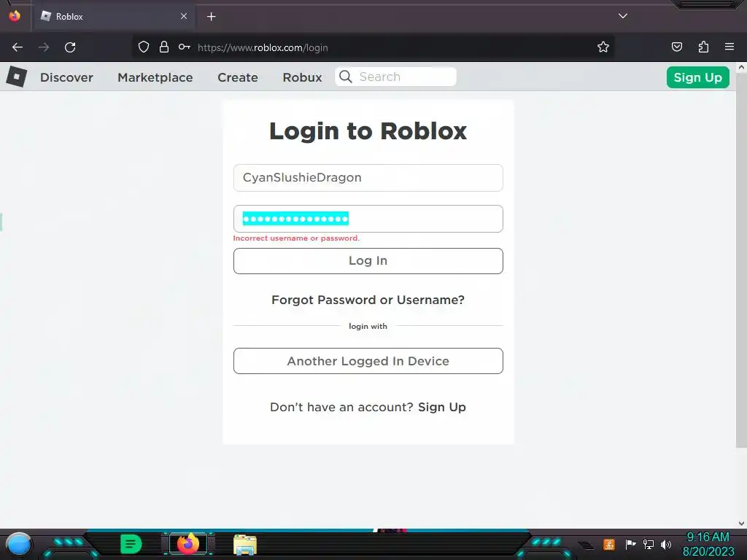The width and height of the screenshot is (747, 560).
Task: Go back with the browser back arrow
Action: [18, 47]
